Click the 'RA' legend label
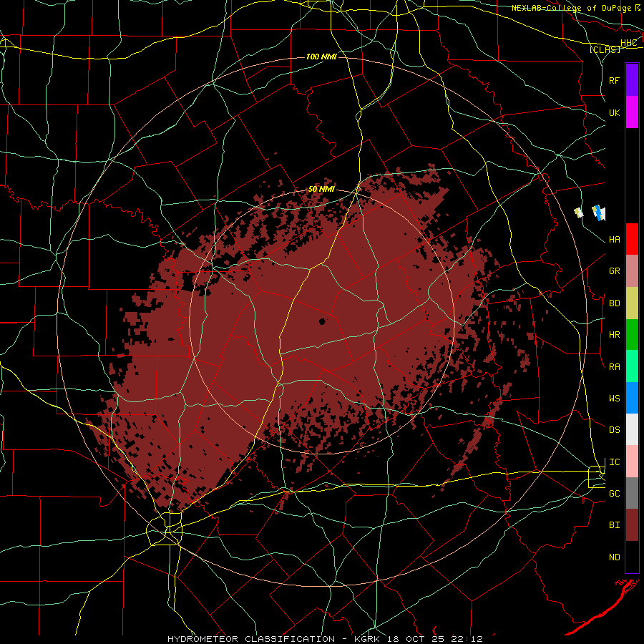The image size is (644, 644). pos(614,367)
